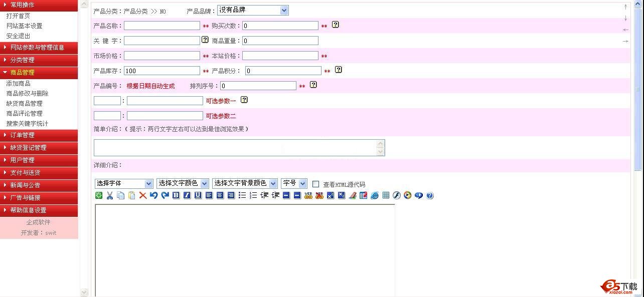Viewport: 644px width, 297px height.
Task: Click the red X Delete icon
Action: 143,195
